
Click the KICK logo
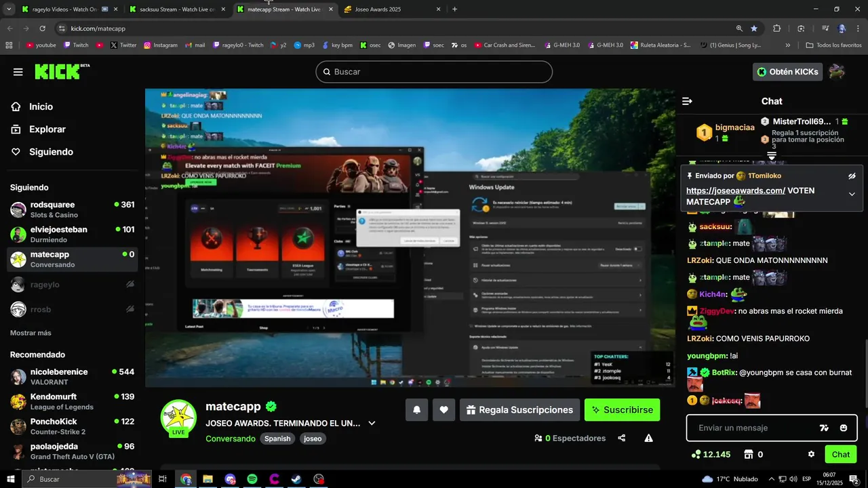coord(61,72)
